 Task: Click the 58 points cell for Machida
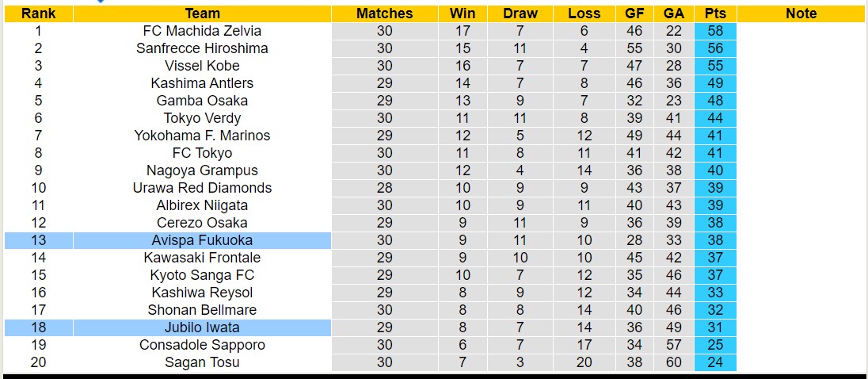point(715,31)
